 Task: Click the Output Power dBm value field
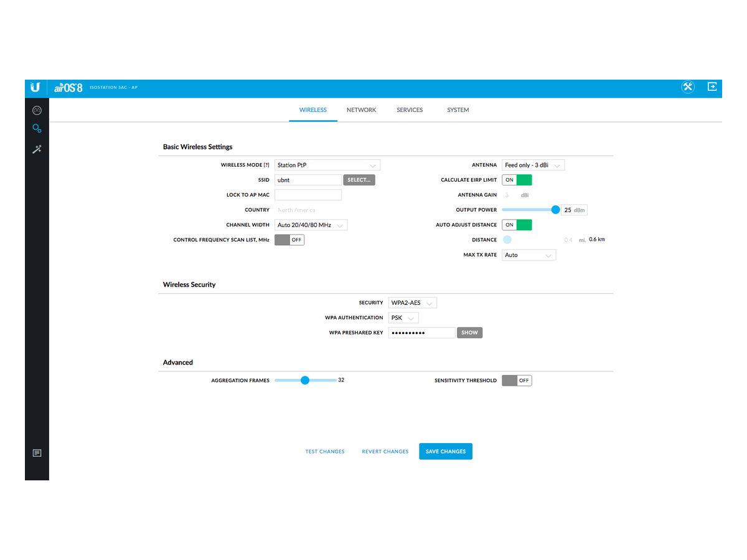(x=575, y=210)
